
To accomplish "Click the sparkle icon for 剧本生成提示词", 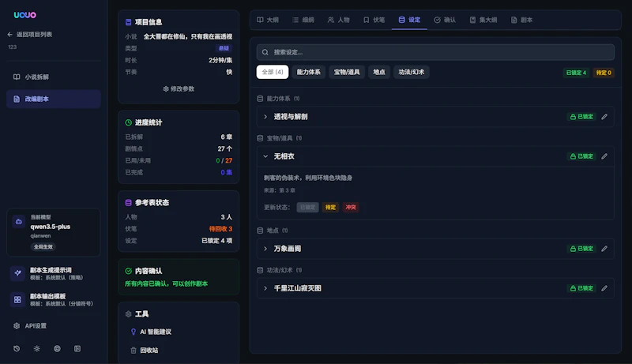I will pos(17,273).
